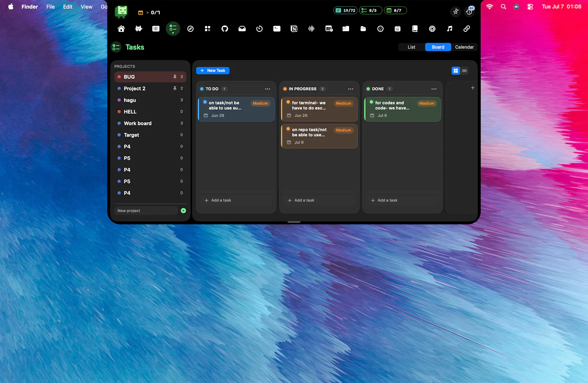Open the music note toolbar icon
This screenshot has width=588, height=383.
click(x=449, y=29)
